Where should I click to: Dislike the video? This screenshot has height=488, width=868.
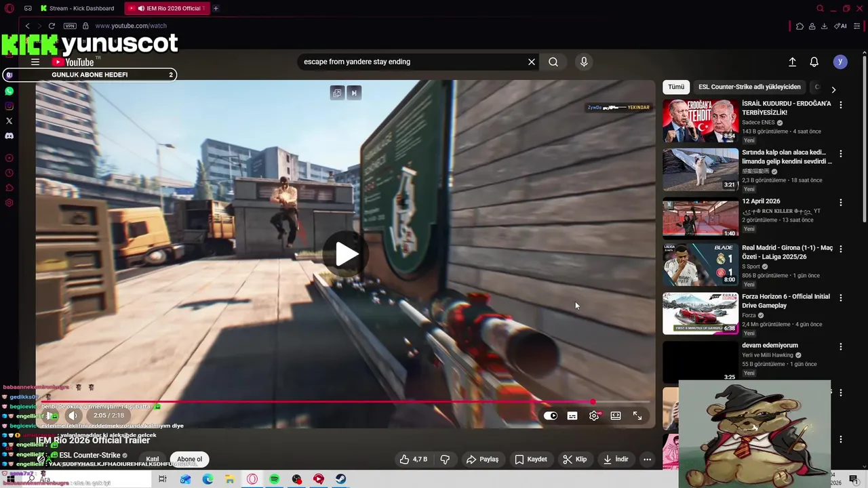tap(445, 460)
